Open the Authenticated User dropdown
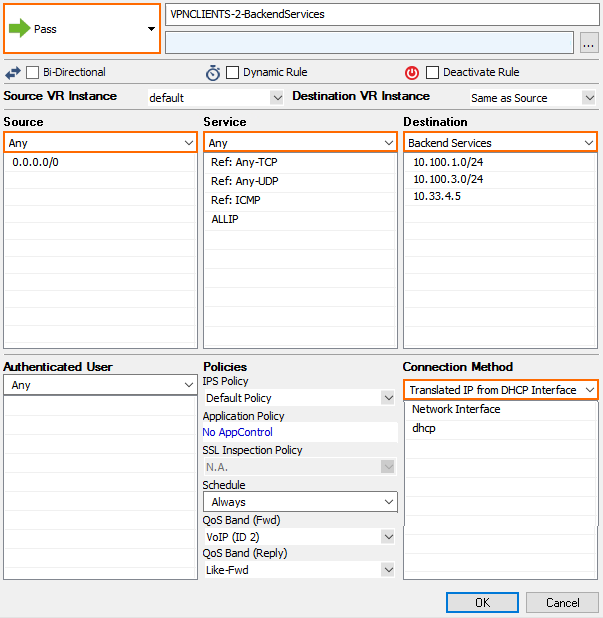This screenshot has width=603, height=618. 100,385
